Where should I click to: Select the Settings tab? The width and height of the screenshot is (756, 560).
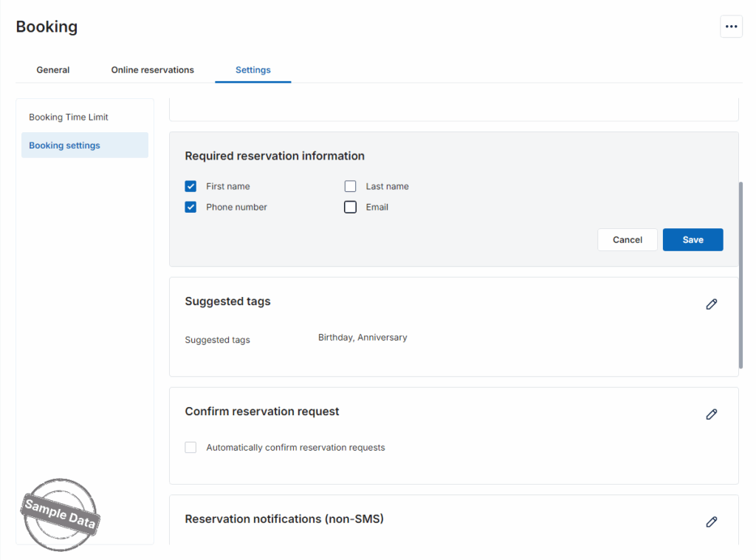[252, 70]
